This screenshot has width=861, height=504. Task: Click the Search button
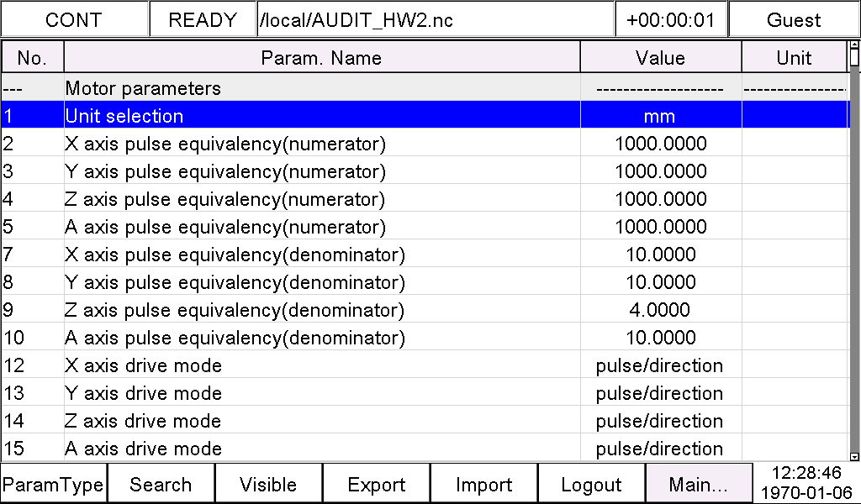(x=161, y=484)
